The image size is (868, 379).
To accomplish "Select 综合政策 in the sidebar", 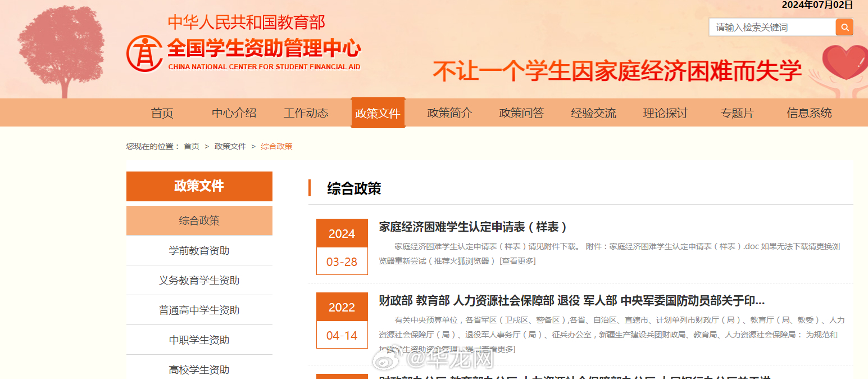I will (199, 220).
